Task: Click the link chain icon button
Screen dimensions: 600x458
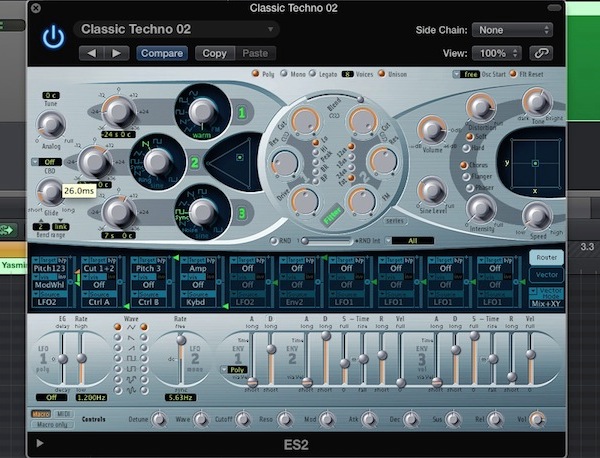Action: pos(541,53)
